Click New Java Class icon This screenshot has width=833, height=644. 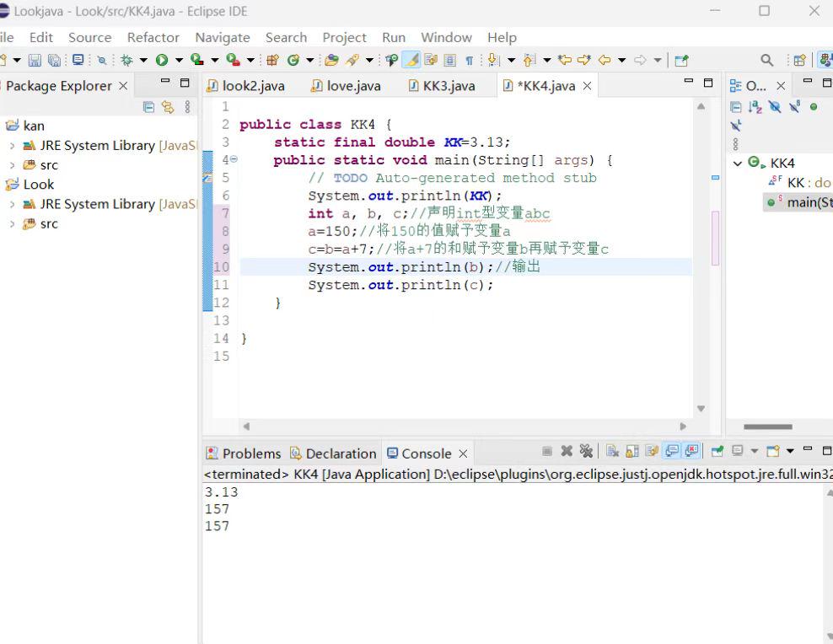[x=293, y=60]
